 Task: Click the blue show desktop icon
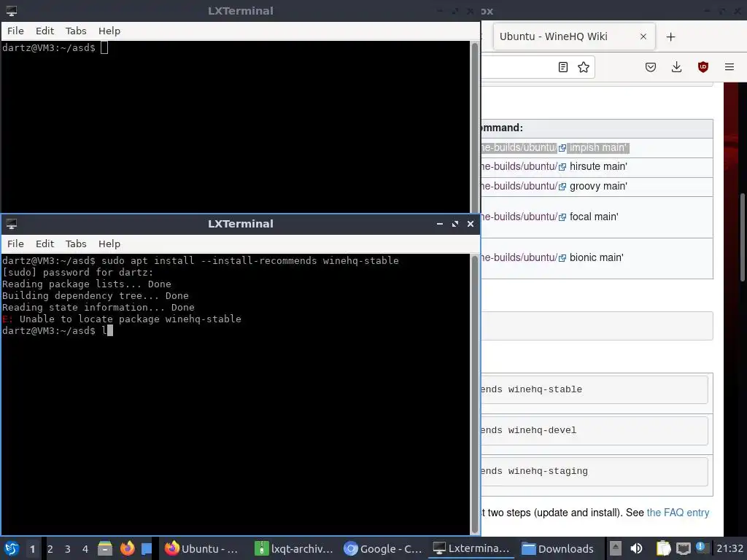(x=147, y=548)
